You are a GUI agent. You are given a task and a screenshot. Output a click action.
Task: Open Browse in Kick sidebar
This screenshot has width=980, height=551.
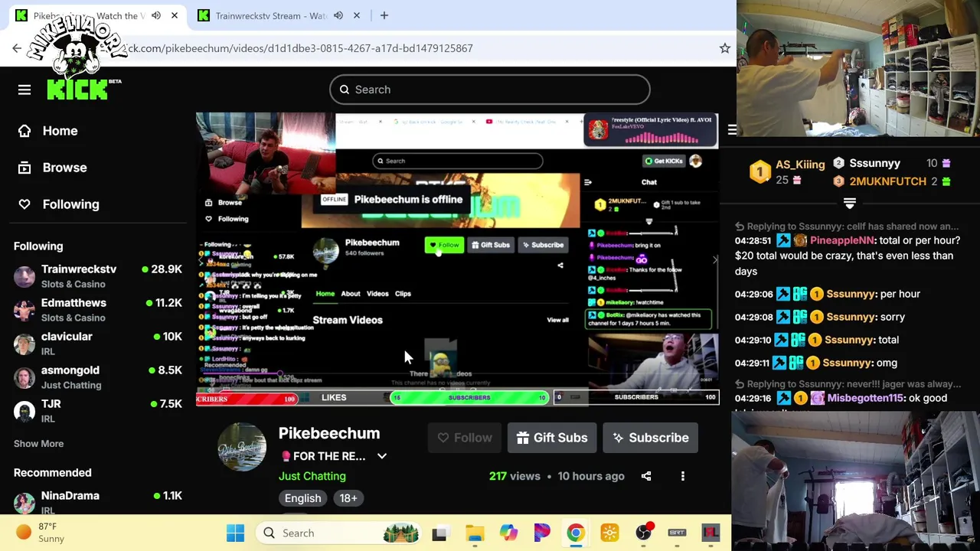pos(53,168)
